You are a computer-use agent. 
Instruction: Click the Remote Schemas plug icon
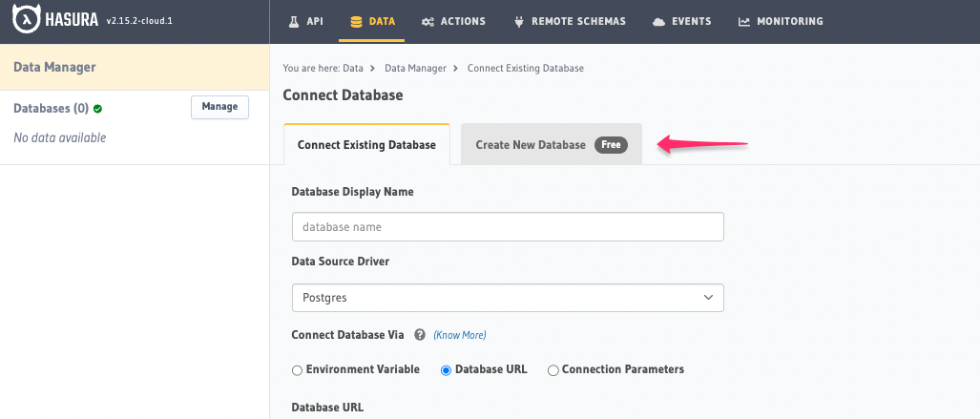(519, 21)
